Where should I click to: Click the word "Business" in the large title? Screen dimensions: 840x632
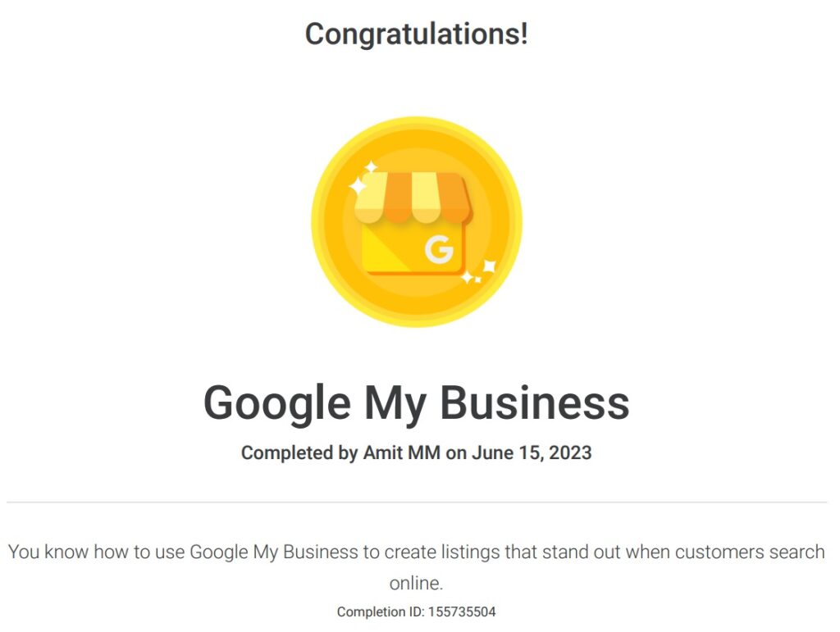pyautogui.click(x=535, y=403)
